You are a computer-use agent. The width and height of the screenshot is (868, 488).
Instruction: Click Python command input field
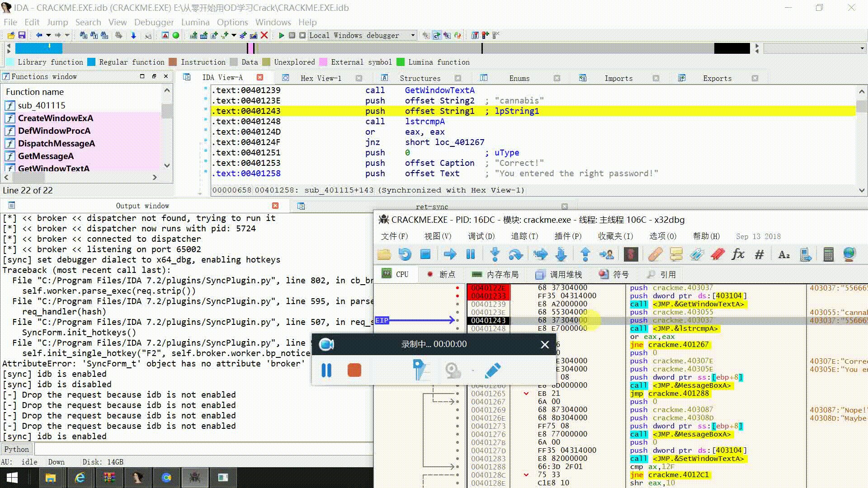203,449
